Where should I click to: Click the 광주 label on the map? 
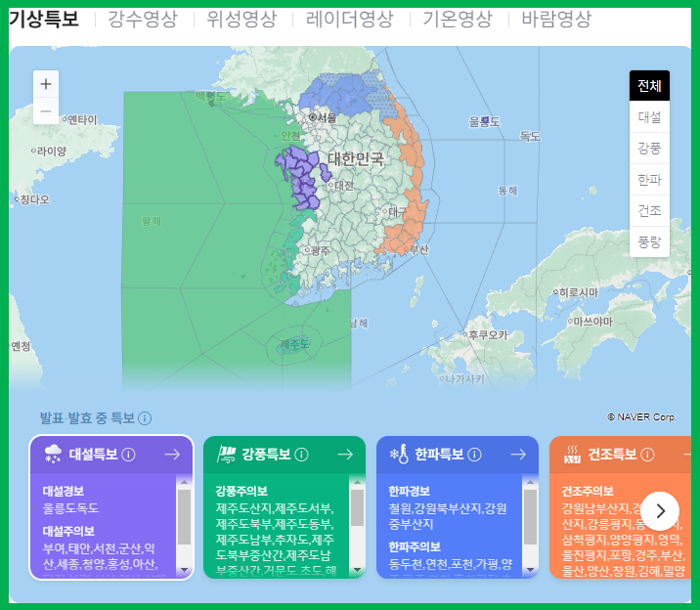click(x=318, y=250)
